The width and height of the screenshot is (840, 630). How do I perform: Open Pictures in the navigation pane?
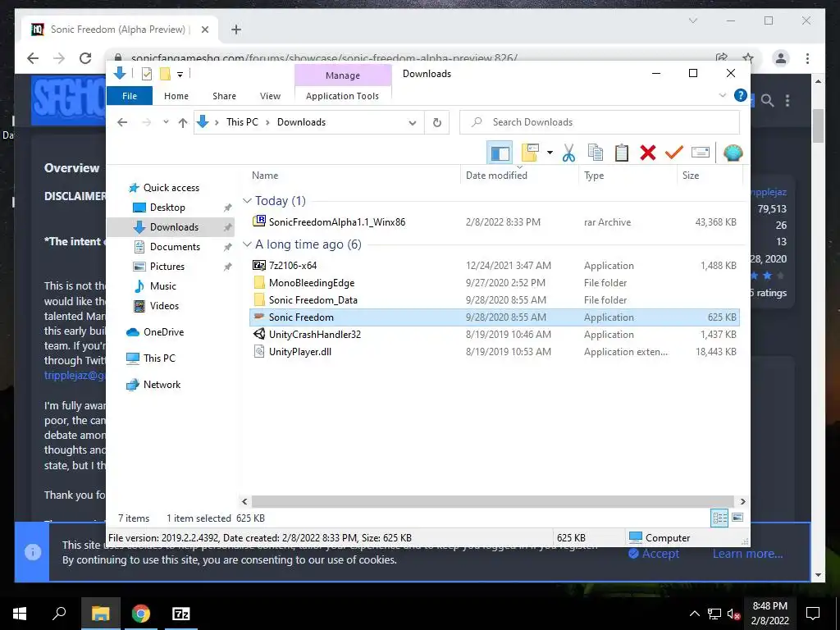pyautogui.click(x=167, y=267)
